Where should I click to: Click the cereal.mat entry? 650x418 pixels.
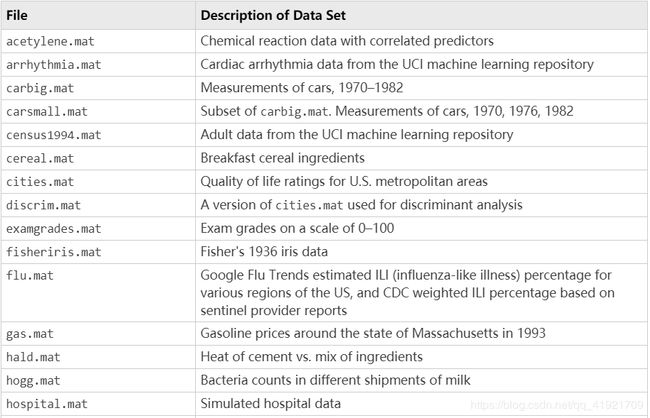coord(40,158)
